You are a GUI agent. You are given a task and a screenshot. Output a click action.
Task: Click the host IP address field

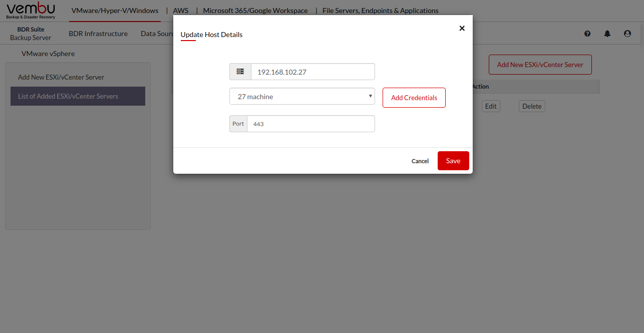312,72
